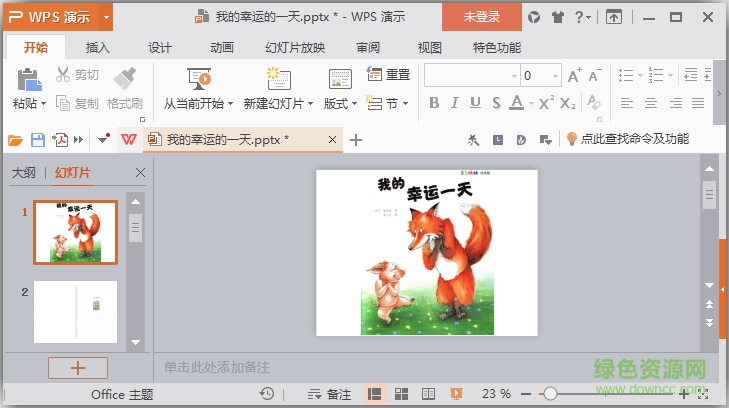Toggle Subscript formatting

point(568,103)
